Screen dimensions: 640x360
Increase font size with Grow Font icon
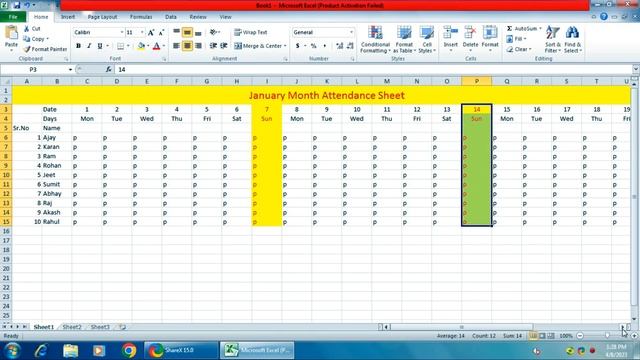pyautogui.click(x=151, y=32)
